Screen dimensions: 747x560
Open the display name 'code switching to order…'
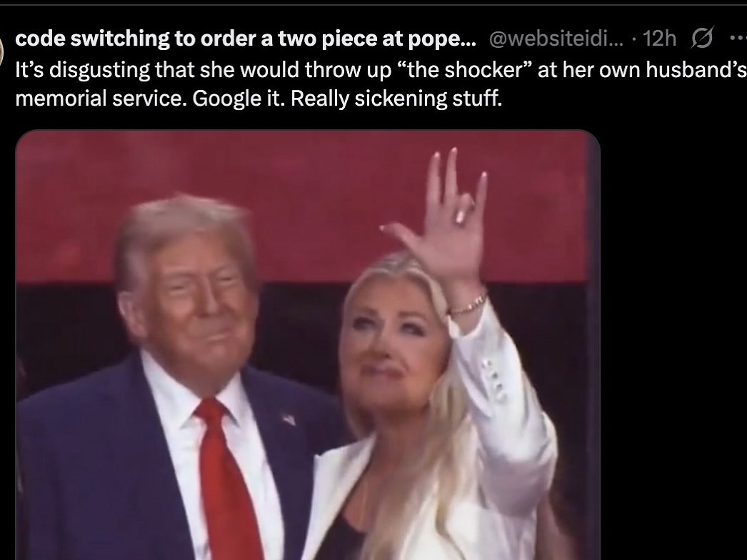click(x=246, y=39)
